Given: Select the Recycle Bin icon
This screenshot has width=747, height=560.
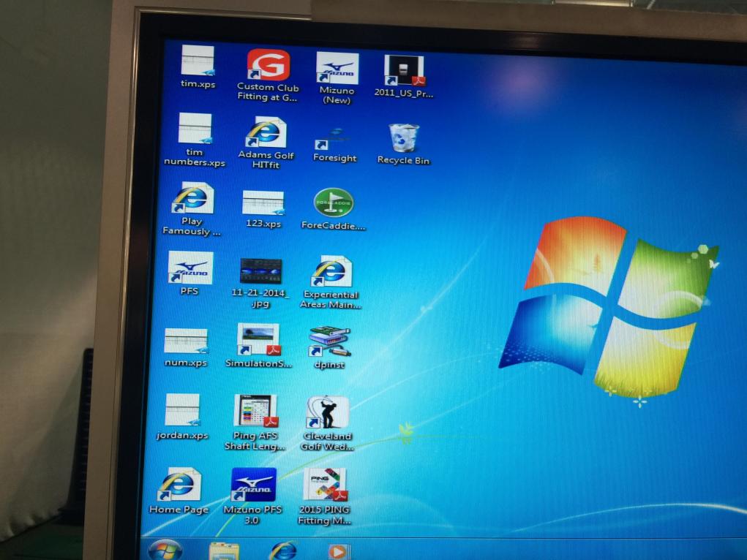Looking at the screenshot, I should 404,138.
